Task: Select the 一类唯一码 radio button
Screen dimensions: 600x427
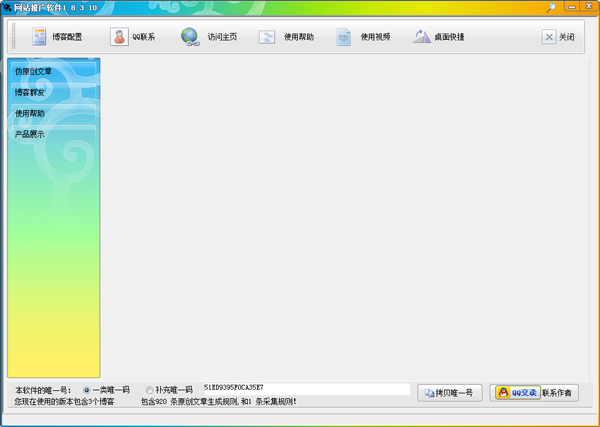Action: 86,390
